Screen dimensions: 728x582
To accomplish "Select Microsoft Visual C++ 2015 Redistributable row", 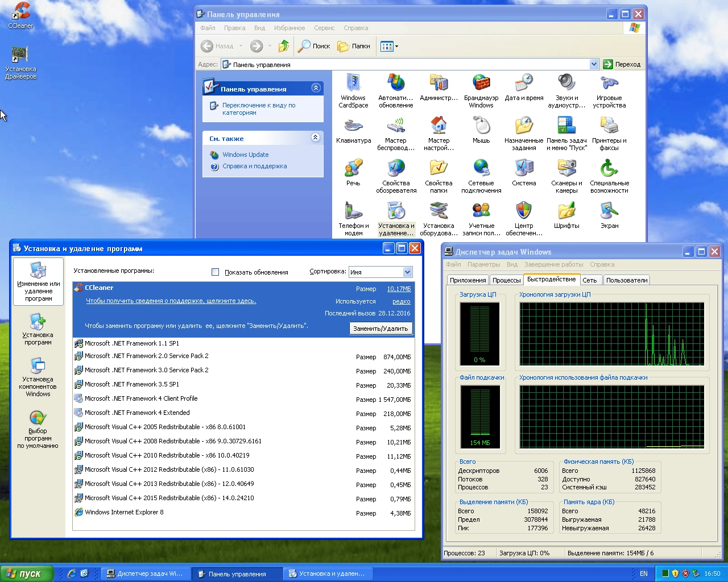I will click(243, 498).
